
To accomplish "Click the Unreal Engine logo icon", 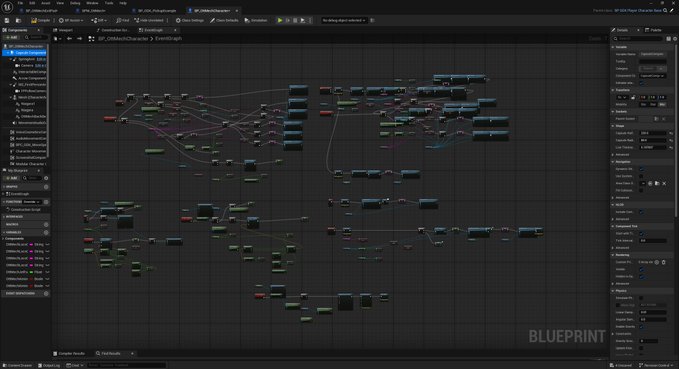I will click(x=7, y=6).
